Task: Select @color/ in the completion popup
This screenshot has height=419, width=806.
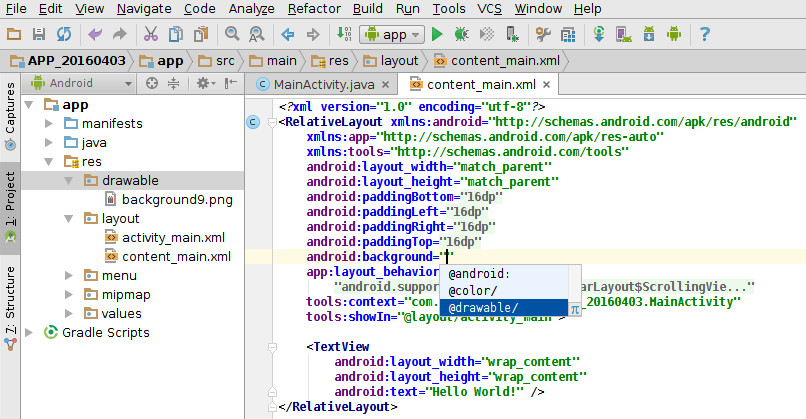Action: [504, 291]
